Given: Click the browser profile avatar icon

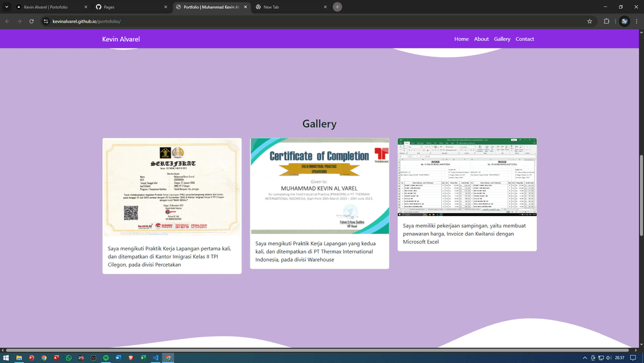Looking at the screenshot, I should (x=624, y=21).
